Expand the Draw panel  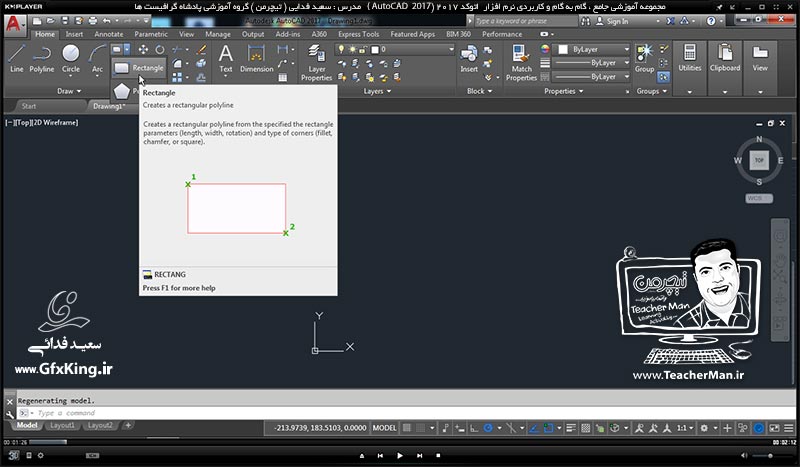(x=69, y=91)
